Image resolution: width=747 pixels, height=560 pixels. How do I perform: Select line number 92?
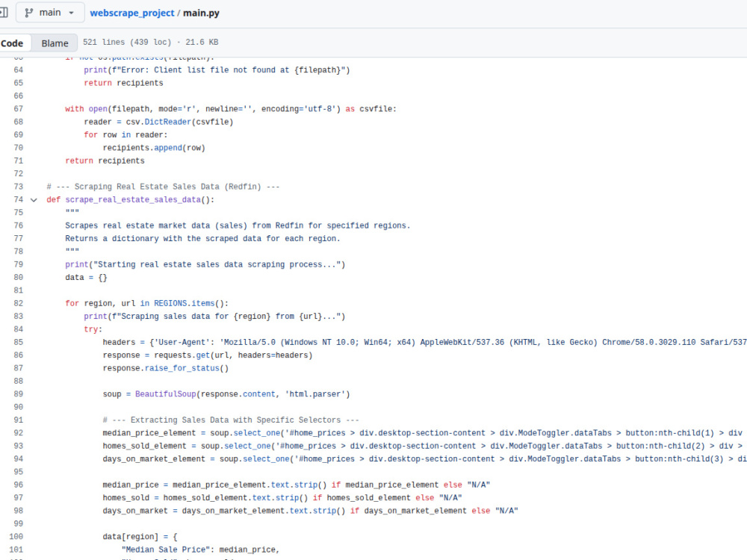(x=18, y=433)
